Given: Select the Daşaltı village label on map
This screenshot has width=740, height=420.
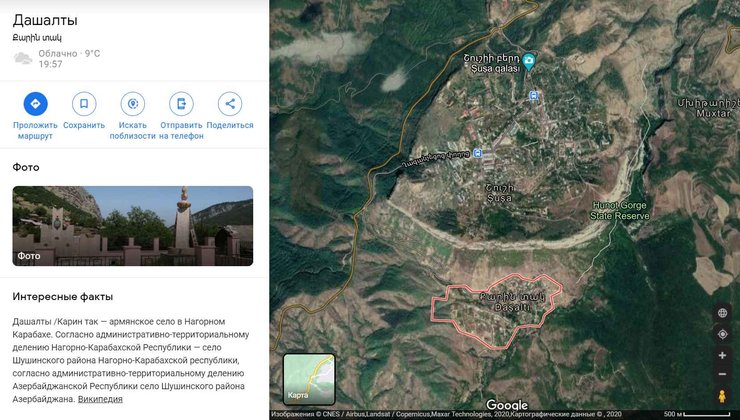Looking at the screenshot, I should 497,300.
